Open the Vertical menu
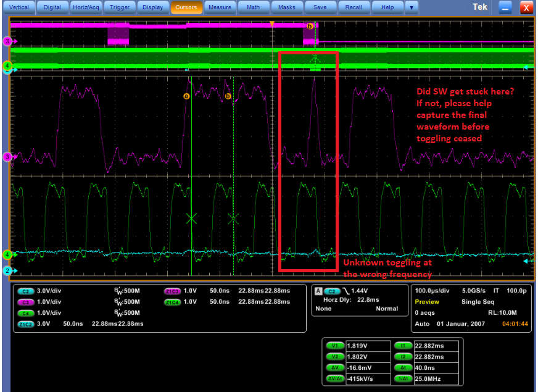The height and width of the screenshot is (392, 538). pos(19,7)
